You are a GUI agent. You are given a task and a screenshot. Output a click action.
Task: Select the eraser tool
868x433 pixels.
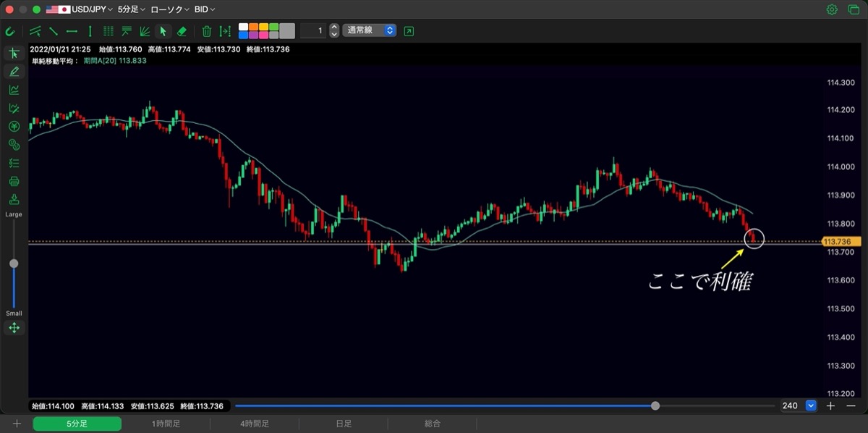tap(182, 31)
